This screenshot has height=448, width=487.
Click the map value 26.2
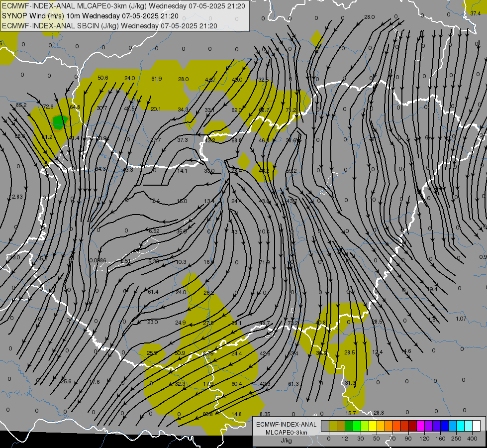209,293
